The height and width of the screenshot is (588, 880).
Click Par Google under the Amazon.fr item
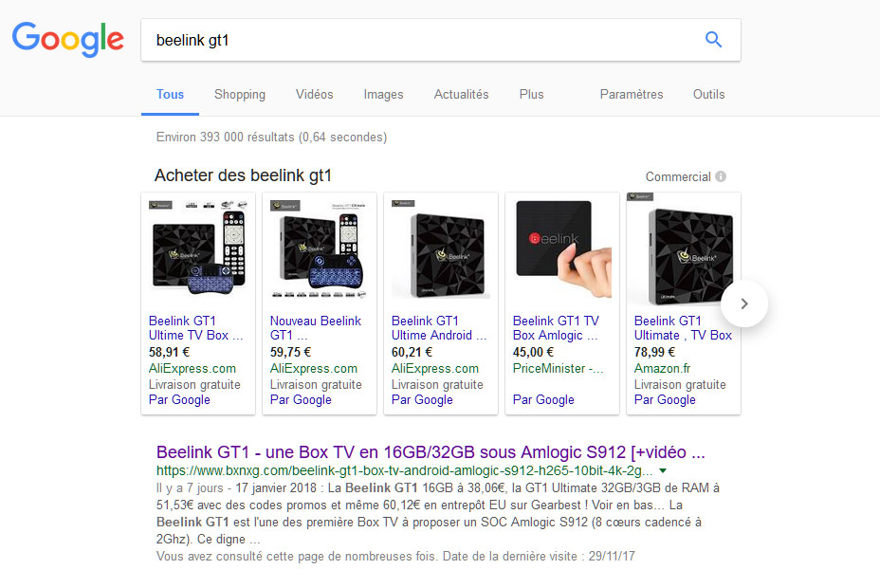coord(665,399)
